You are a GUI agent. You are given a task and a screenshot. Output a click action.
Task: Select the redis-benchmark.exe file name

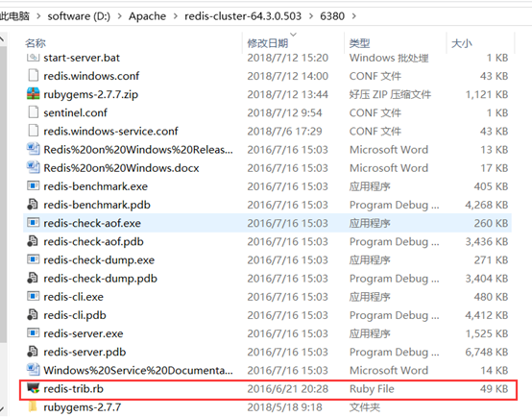tap(95, 186)
